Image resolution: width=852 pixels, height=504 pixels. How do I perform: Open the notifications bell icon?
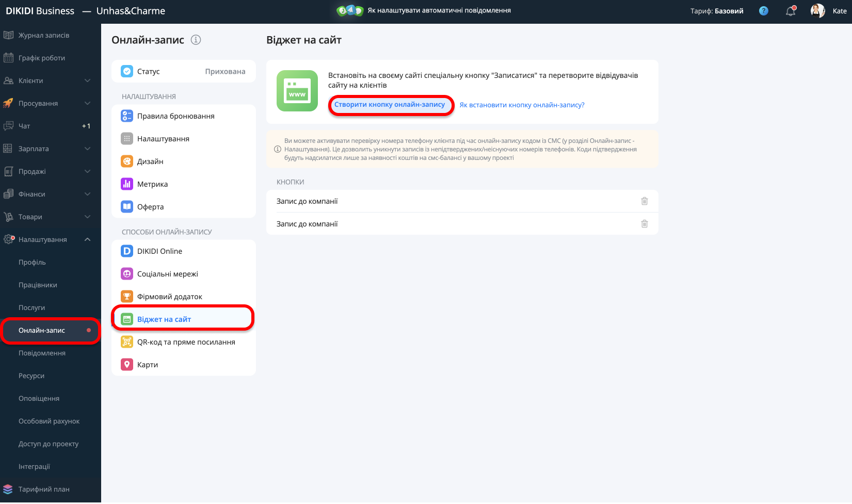[x=791, y=11]
